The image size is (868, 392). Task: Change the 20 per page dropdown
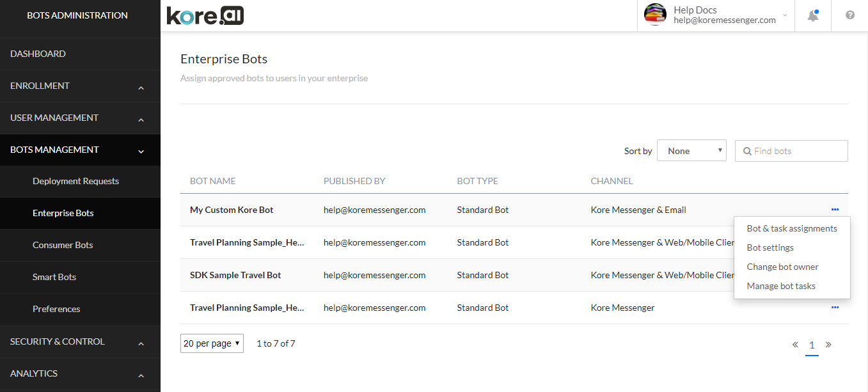coord(212,343)
